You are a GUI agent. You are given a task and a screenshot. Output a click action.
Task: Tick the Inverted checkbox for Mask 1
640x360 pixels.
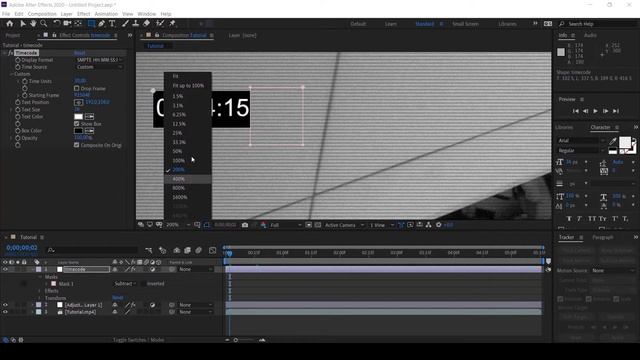(x=143, y=283)
